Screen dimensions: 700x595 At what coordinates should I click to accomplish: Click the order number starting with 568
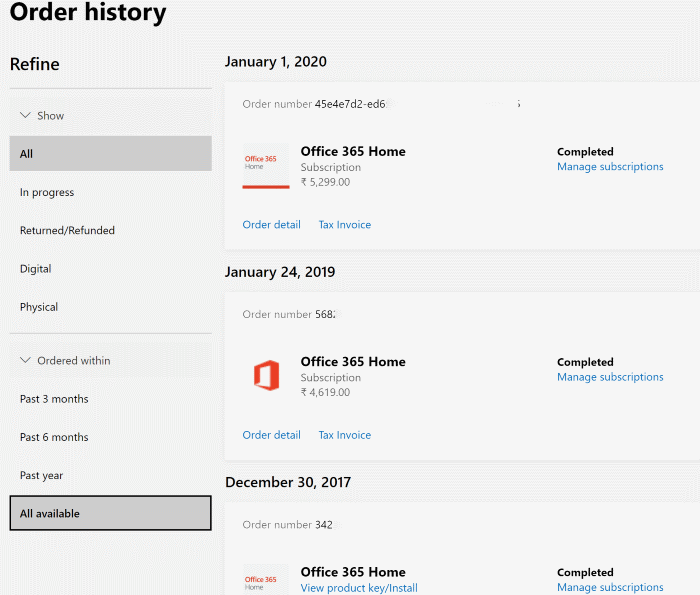coord(325,314)
